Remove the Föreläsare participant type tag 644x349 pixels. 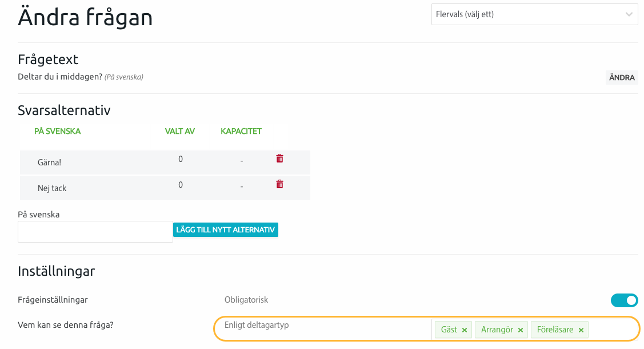581,330
